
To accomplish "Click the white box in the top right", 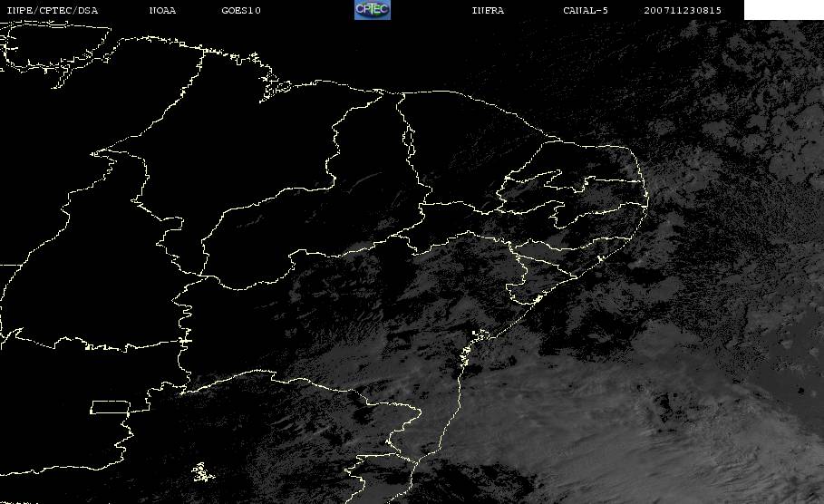I will (x=784, y=10).
